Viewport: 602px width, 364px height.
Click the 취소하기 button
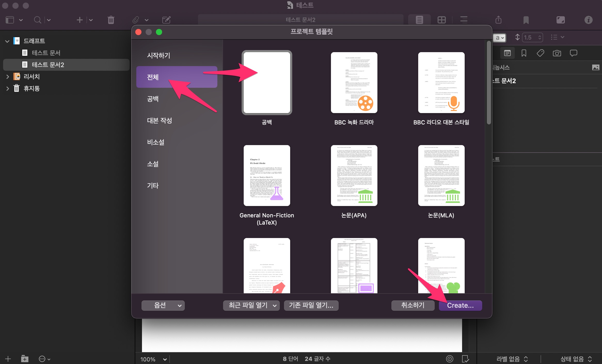413,305
